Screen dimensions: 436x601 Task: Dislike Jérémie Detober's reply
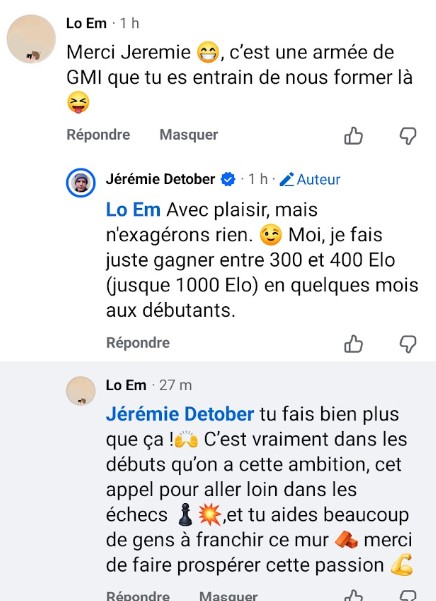click(x=408, y=344)
